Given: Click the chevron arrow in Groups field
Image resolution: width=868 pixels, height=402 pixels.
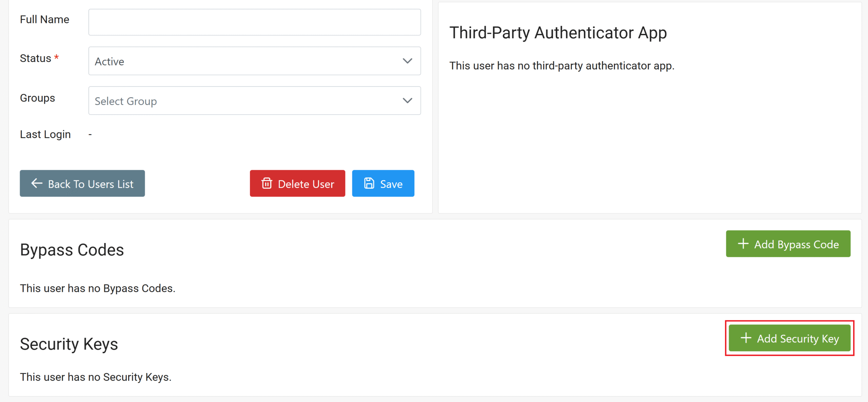Looking at the screenshot, I should coord(407,101).
